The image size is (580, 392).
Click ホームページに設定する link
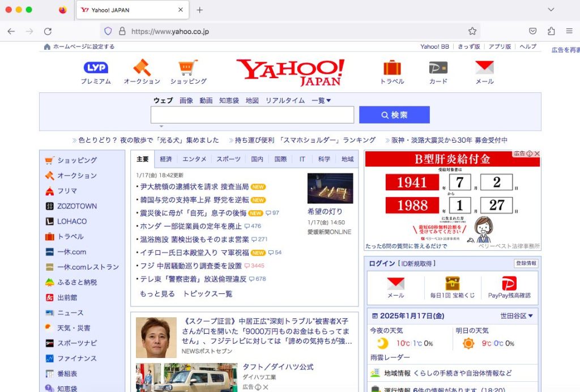(x=84, y=46)
